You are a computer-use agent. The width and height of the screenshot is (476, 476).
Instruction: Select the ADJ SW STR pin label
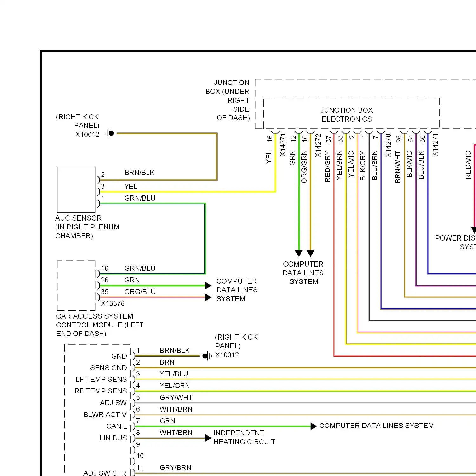tap(105, 473)
